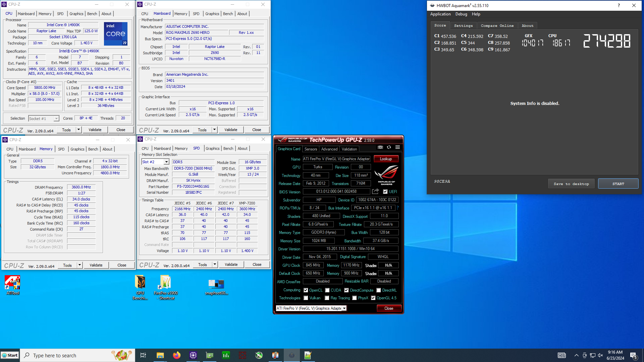Expand Tools arrow in CPU tab window
This screenshot has height=362, width=644.
click(x=79, y=130)
